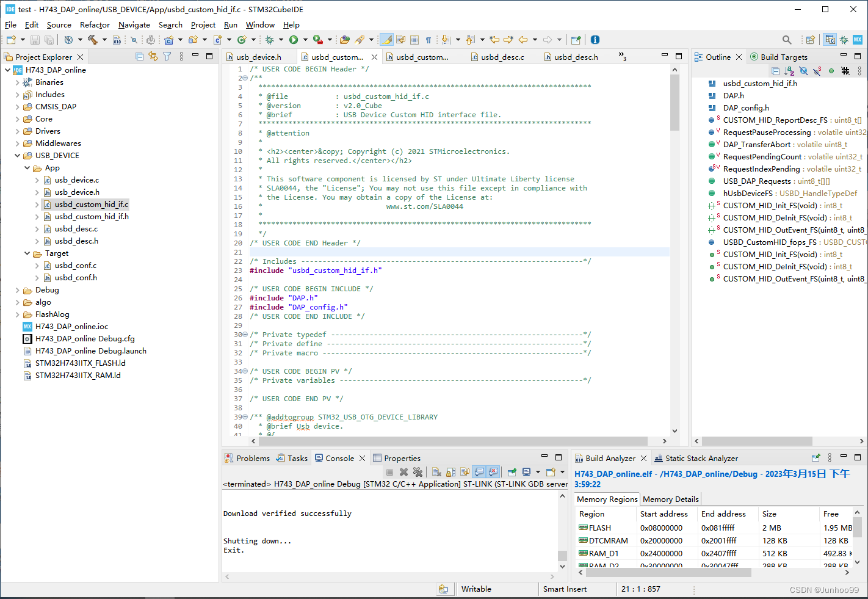This screenshot has height=599, width=868.
Task: Click the Save All icon in toolbar
Action: pos(49,40)
